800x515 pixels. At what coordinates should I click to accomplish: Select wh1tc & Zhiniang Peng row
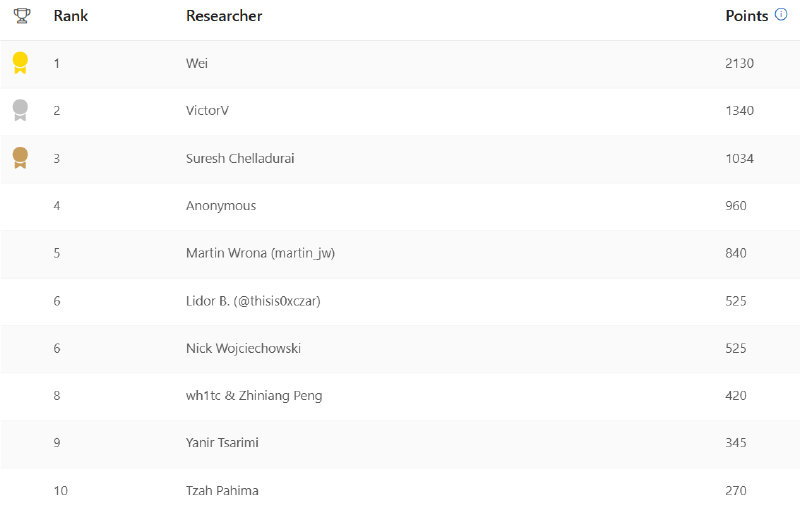[x=254, y=396]
